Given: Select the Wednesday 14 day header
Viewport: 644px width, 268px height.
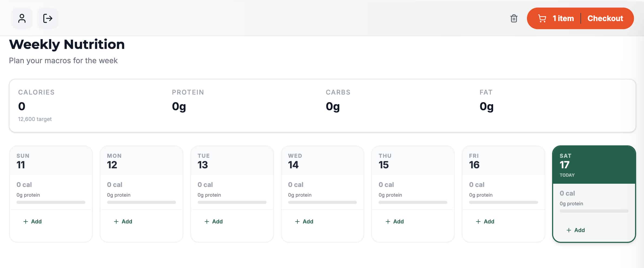Looking at the screenshot, I should click(322, 161).
